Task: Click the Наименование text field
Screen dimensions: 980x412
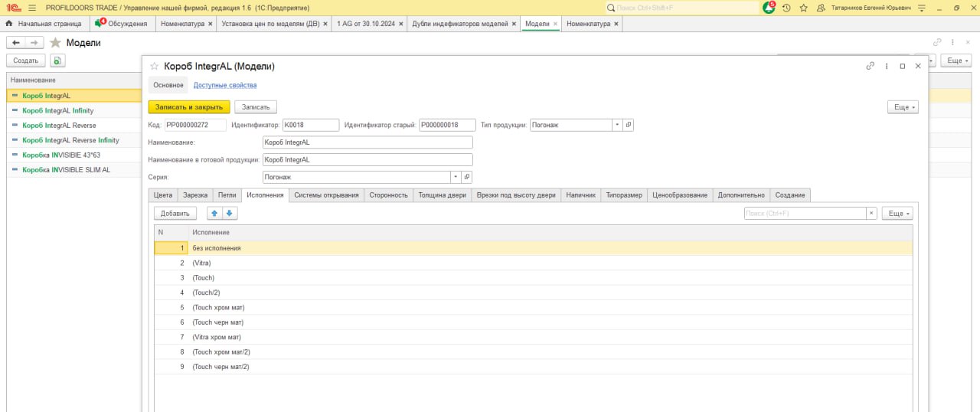Action: click(367, 142)
